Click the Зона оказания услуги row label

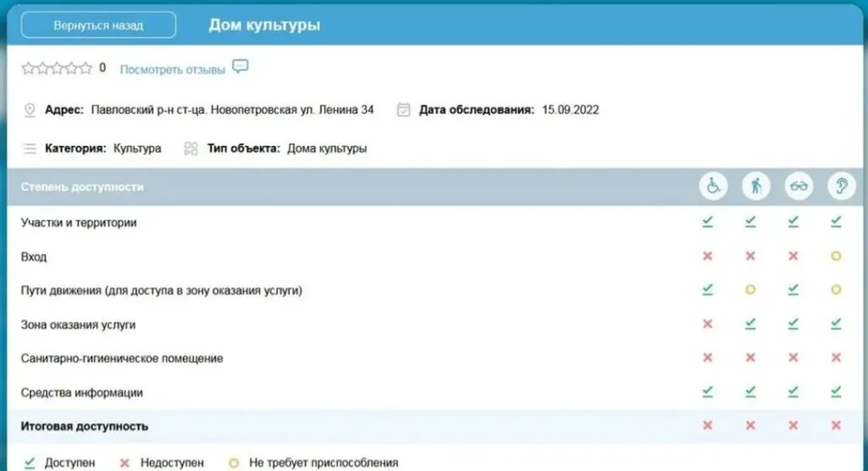78,325
